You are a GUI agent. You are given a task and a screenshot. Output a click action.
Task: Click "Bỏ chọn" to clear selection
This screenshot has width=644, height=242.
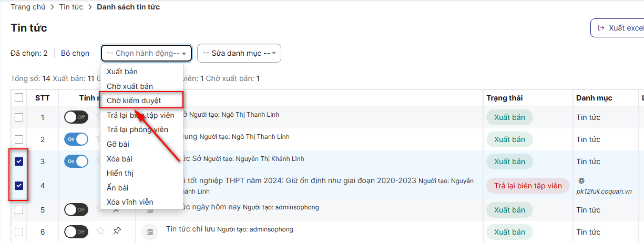pos(75,53)
